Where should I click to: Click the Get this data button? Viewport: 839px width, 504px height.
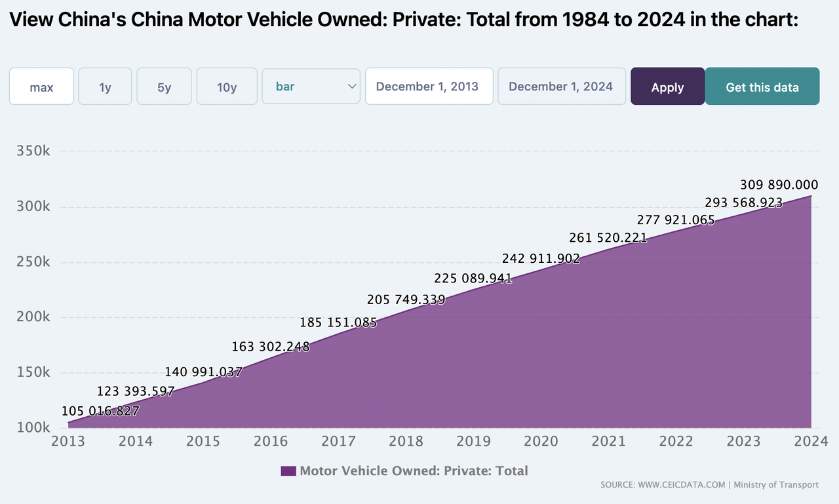click(762, 87)
